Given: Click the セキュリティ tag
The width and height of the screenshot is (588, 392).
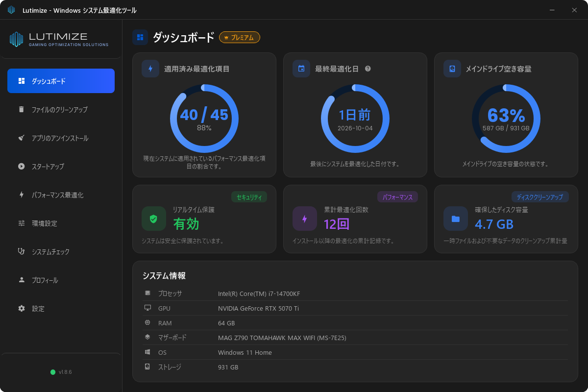Looking at the screenshot, I should click(249, 197).
